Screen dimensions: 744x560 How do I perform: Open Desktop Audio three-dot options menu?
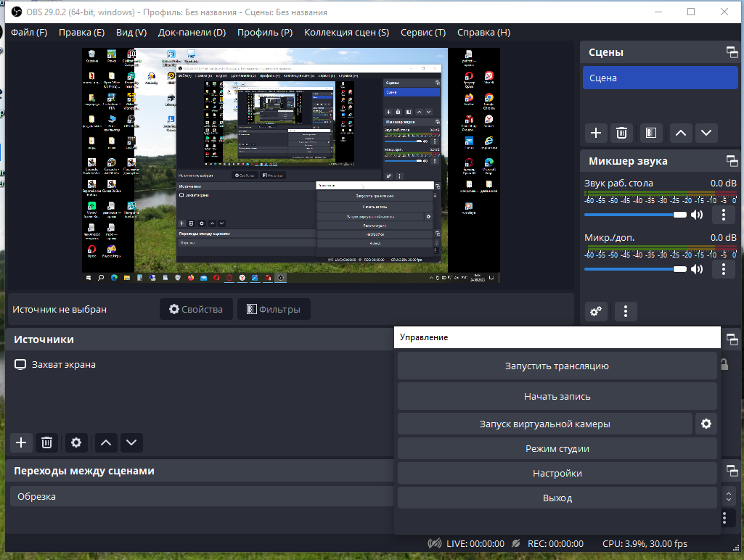click(x=724, y=215)
